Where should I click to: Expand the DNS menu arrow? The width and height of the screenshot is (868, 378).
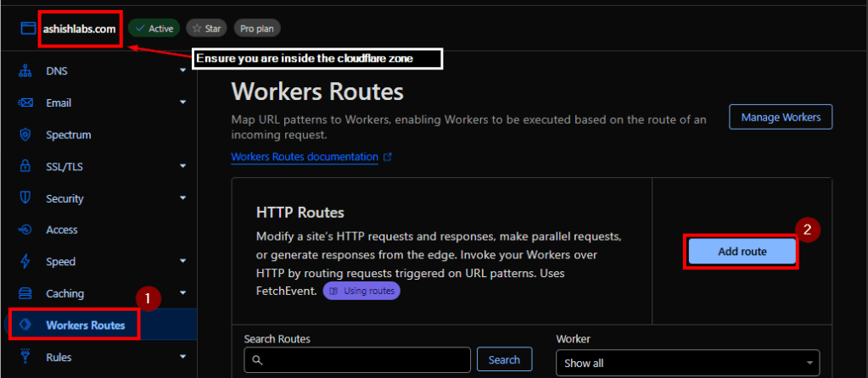182,71
